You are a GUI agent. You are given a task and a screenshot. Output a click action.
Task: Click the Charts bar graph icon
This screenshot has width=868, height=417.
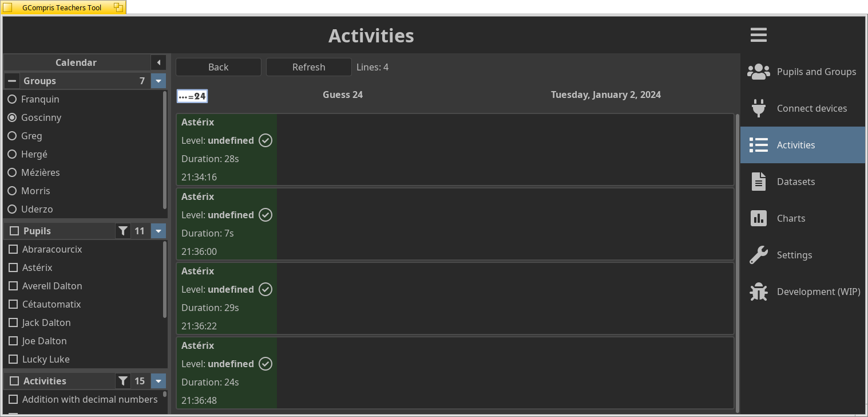coord(758,218)
